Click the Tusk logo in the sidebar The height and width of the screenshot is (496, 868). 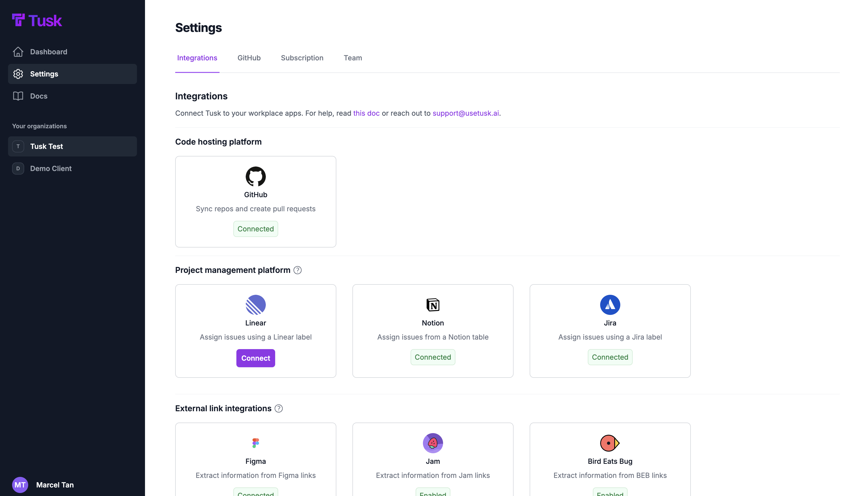(37, 20)
